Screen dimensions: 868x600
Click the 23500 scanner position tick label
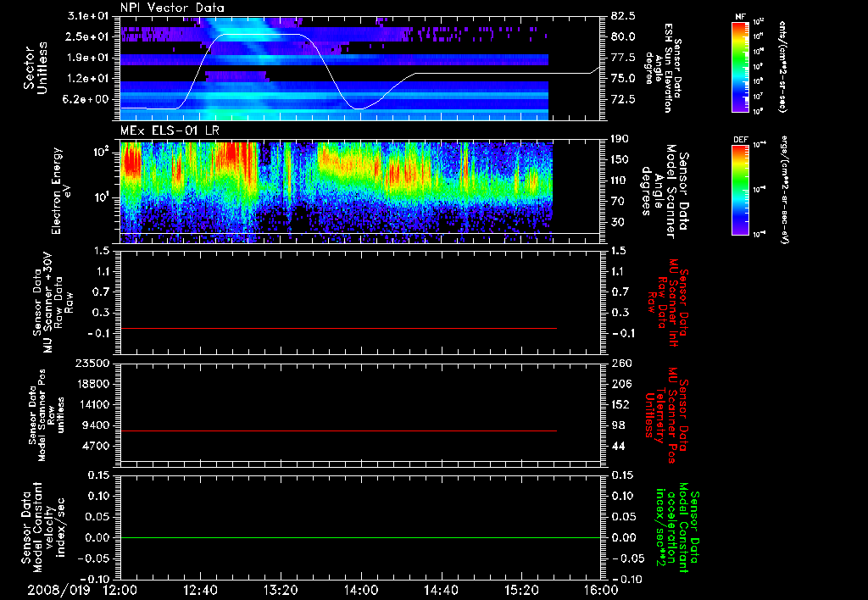(x=92, y=364)
